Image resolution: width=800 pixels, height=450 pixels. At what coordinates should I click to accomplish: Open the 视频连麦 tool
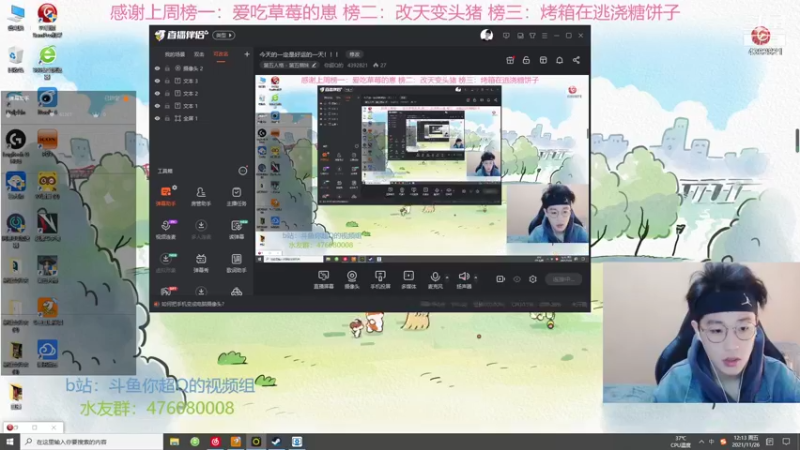click(165, 230)
